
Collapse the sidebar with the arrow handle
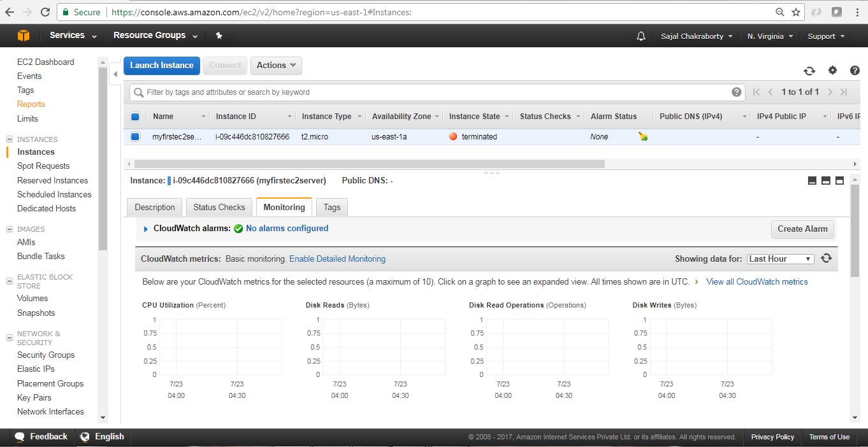point(115,74)
